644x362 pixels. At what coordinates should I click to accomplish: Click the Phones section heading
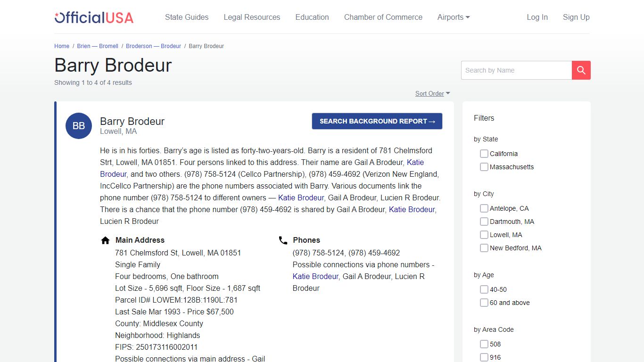click(x=306, y=240)
